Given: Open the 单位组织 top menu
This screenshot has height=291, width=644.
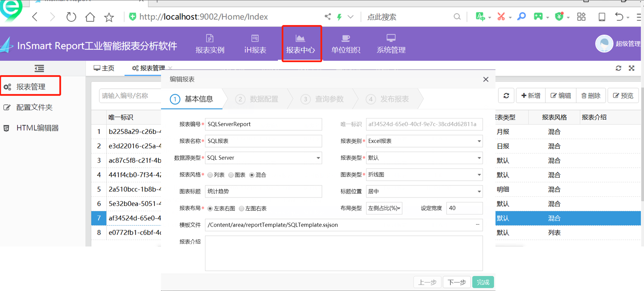Looking at the screenshot, I should (x=346, y=44).
